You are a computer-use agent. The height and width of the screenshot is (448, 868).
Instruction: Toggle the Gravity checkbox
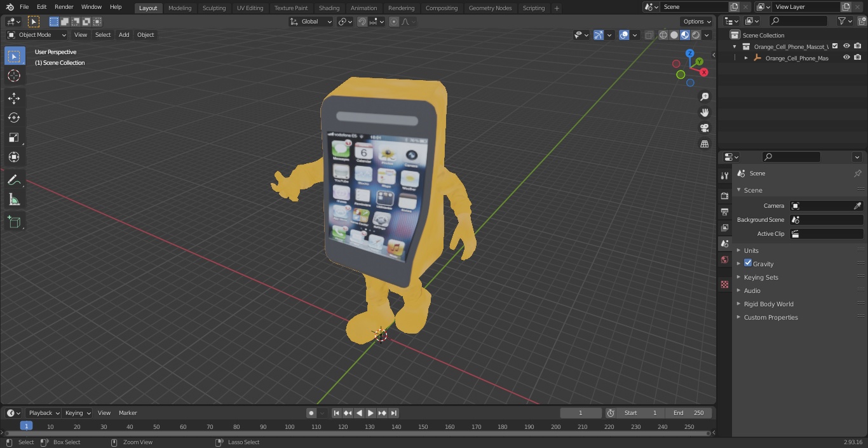click(x=748, y=263)
